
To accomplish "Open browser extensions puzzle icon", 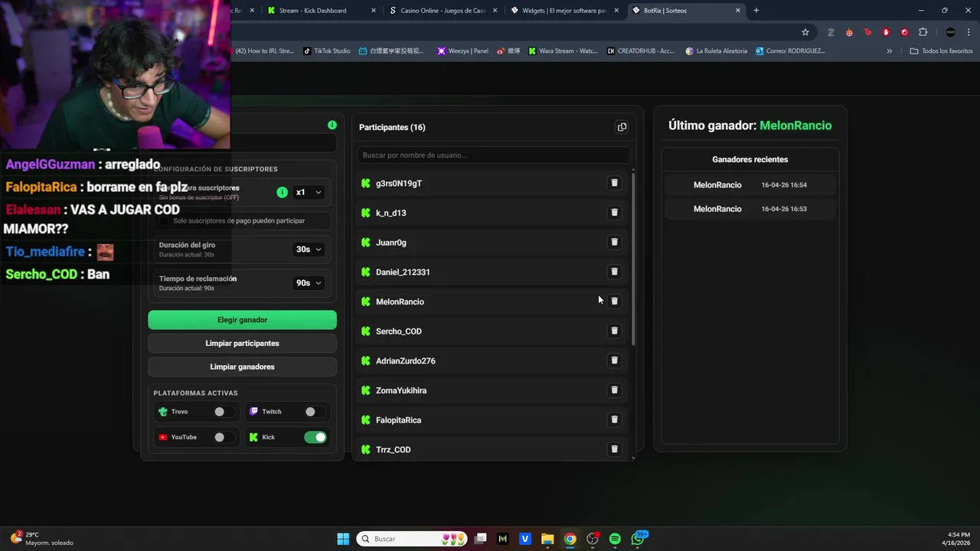I will point(923,32).
